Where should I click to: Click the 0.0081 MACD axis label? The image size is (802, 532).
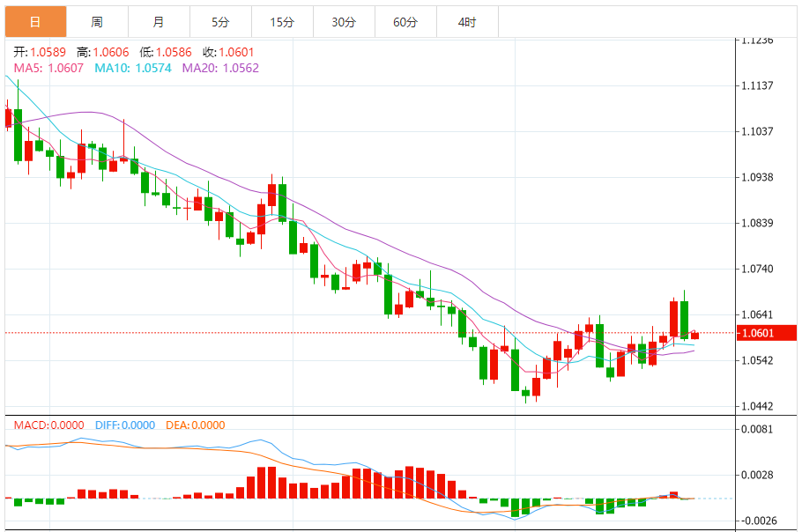(758, 429)
